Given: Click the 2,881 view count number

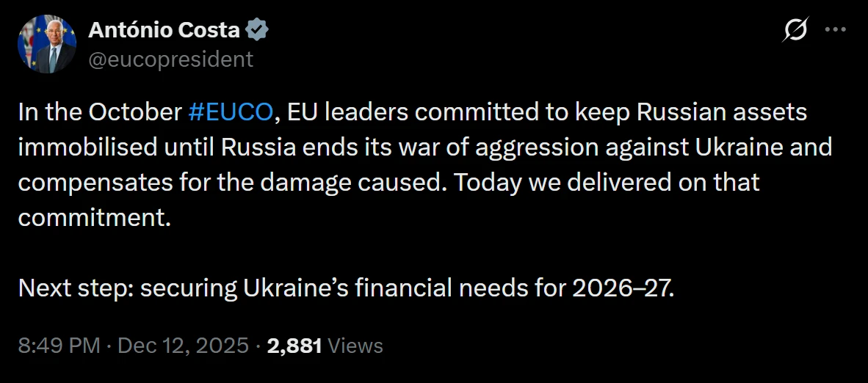Looking at the screenshot, I should pyautogui.click(x=294, y=346).
